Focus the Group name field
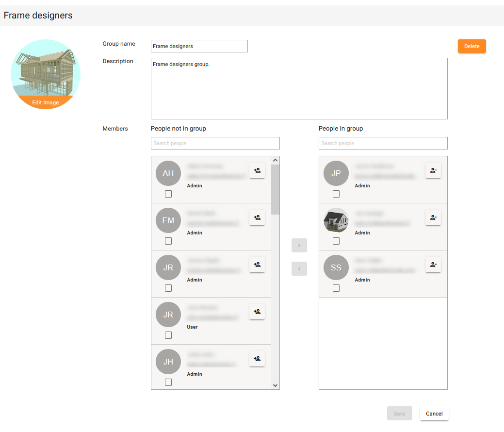 [199, 46]
